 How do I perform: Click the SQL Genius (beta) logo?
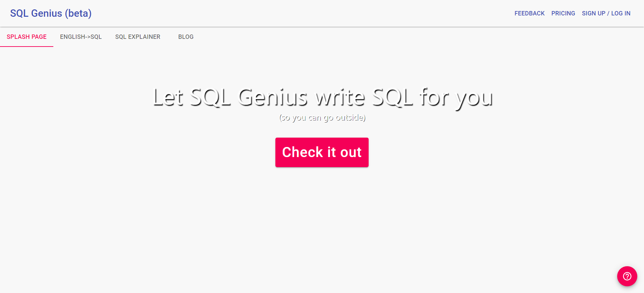[x=51, y=13]
